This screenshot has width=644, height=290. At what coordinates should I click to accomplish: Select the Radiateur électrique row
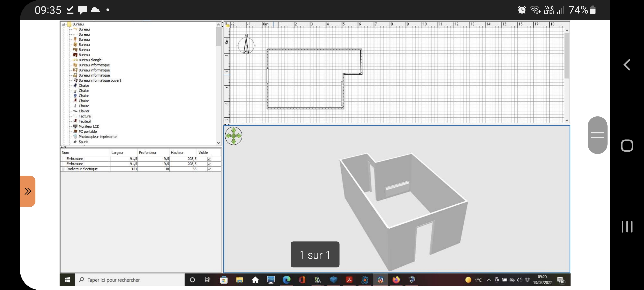click(141, 169)
